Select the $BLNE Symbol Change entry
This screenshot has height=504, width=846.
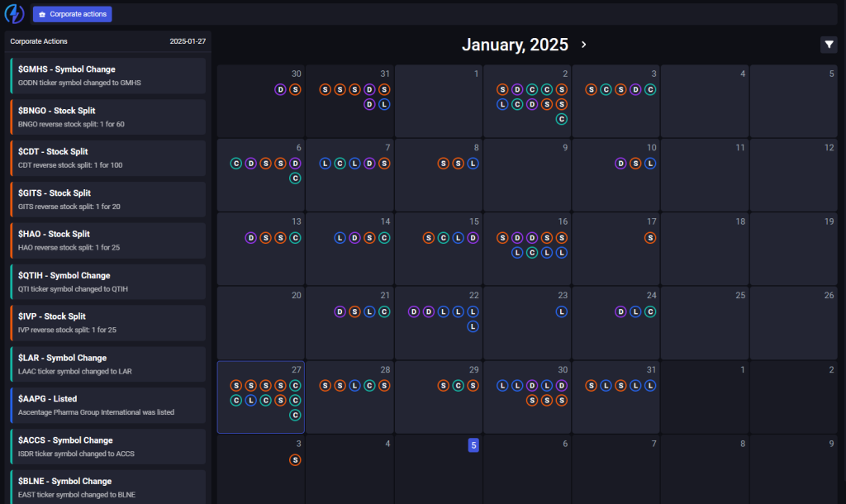pyautogui.click(x=108, y=487)
